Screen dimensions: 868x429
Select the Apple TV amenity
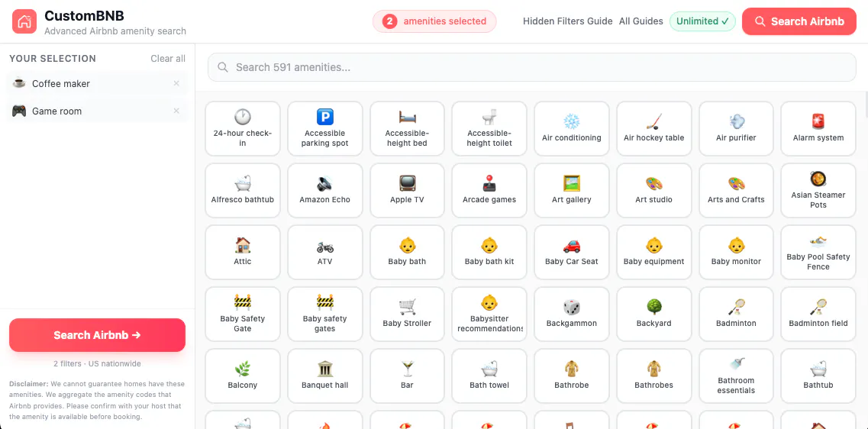tap(407, 190)
